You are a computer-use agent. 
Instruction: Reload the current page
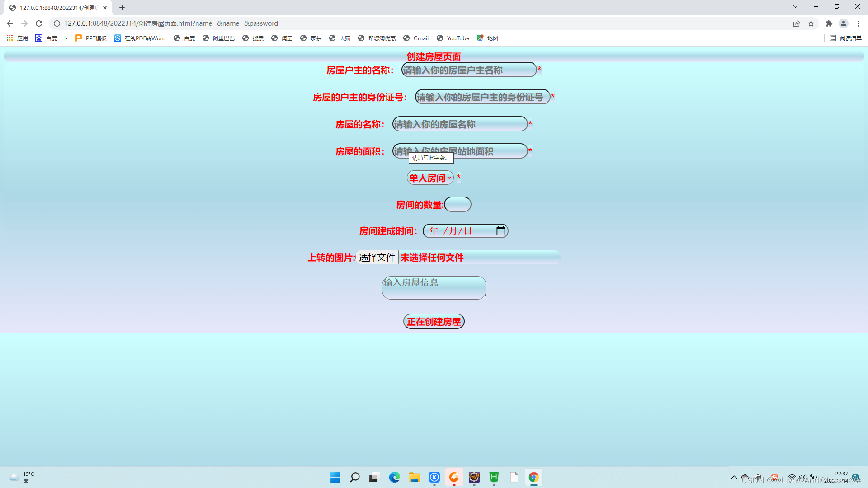click(x=39, y=23)
